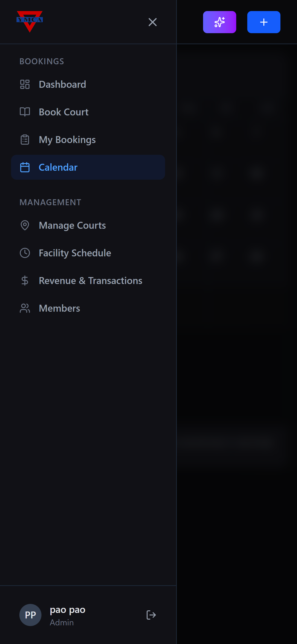
Task: Click the Members people icon
Action: coord(25,308)
